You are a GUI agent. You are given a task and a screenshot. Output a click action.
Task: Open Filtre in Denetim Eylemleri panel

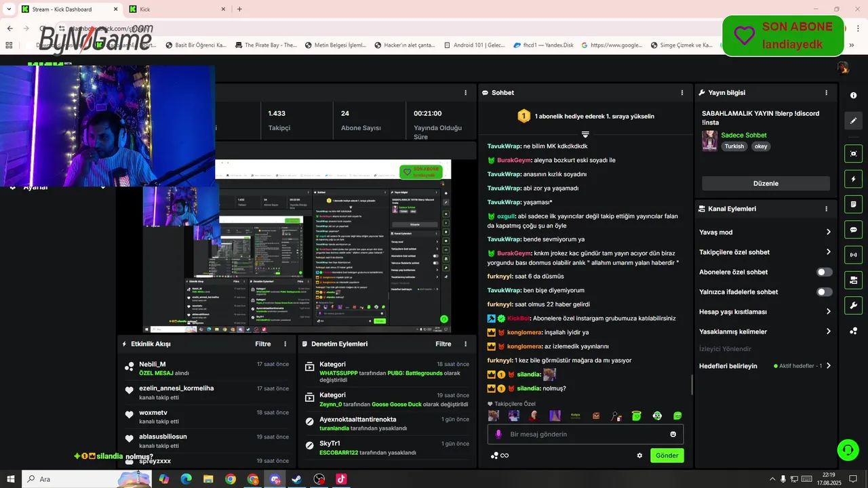[443, 344]
